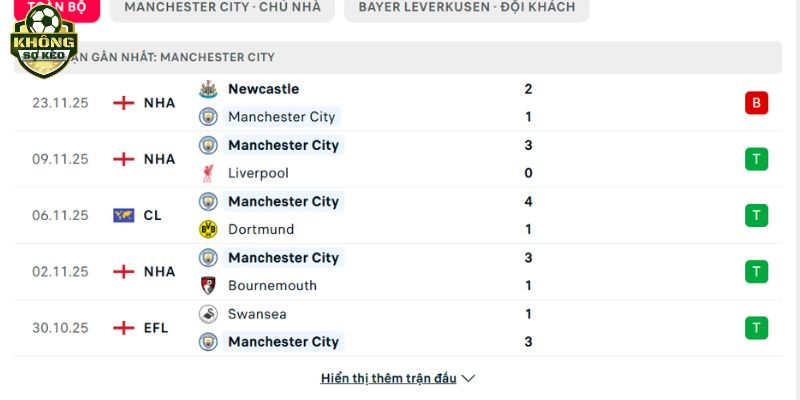Open the Newcastle team name link
Viewport: 800px width, 400px height.
(263, 89)
